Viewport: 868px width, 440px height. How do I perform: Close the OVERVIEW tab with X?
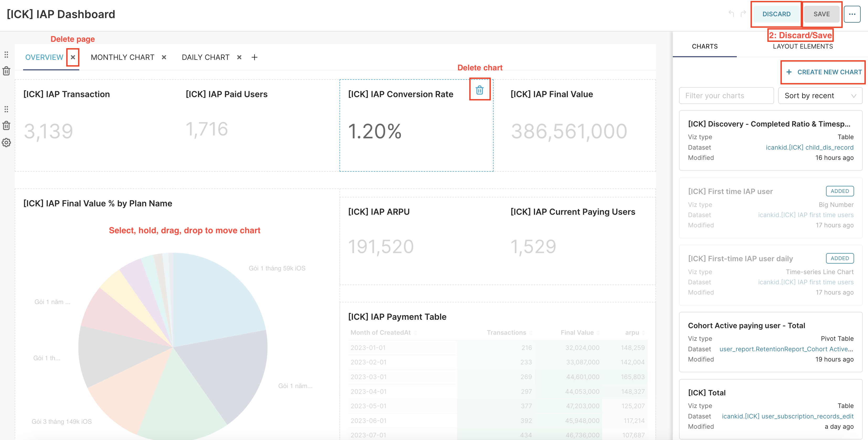[73, 57]
